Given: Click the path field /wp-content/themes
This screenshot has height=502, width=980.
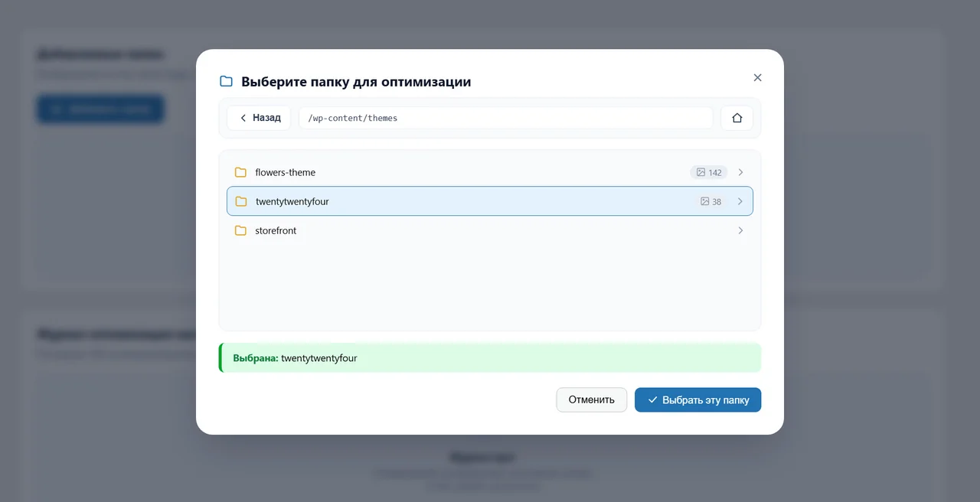Looking at the screenshot, I should click(506, 118).
